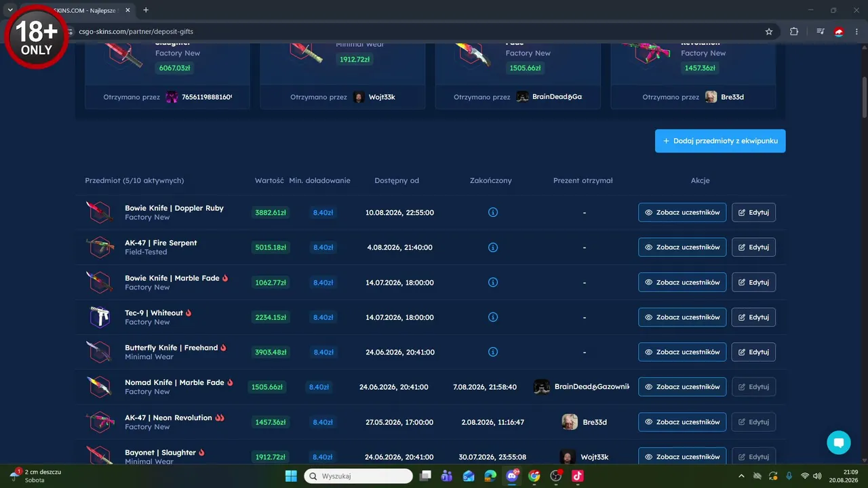
Task: Edit the Bowie Knife Marble Fade gift
Action: point(753,282)
